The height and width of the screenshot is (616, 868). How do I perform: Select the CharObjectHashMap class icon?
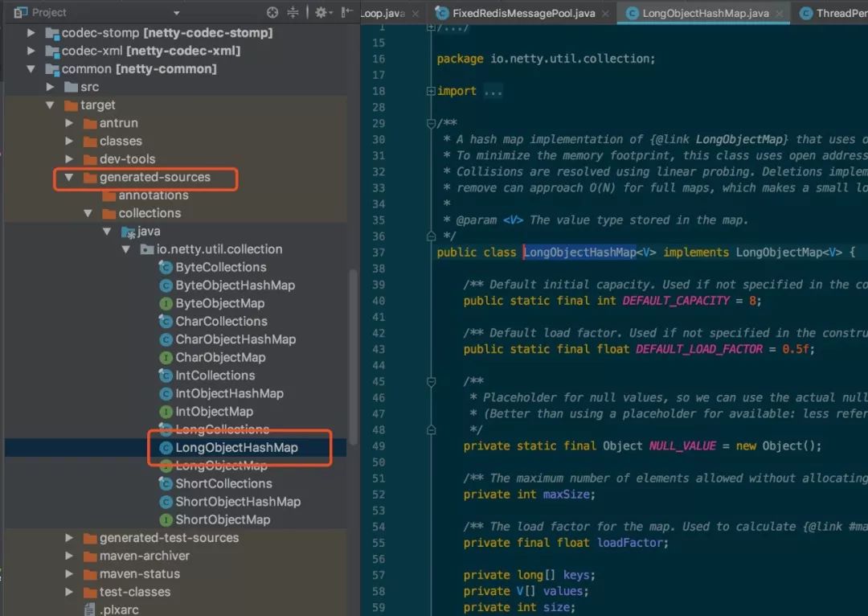click(x=166, y=339)
